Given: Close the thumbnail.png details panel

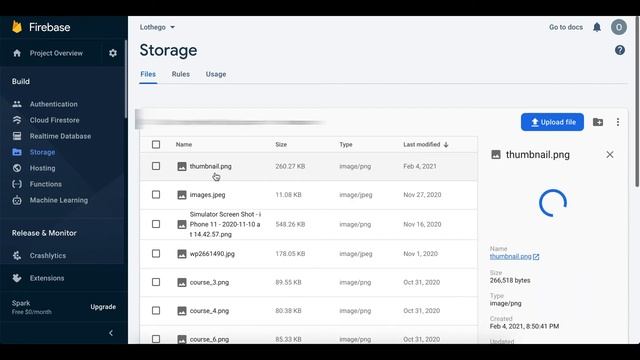Looking at the screenshot, I should click(x=609, y=155).
